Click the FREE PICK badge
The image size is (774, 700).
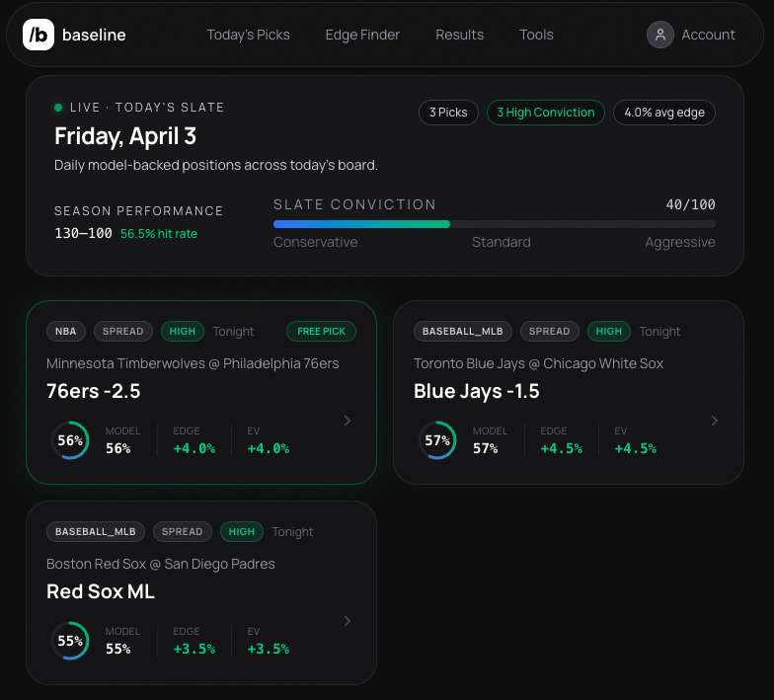click(x=322, y=332)
